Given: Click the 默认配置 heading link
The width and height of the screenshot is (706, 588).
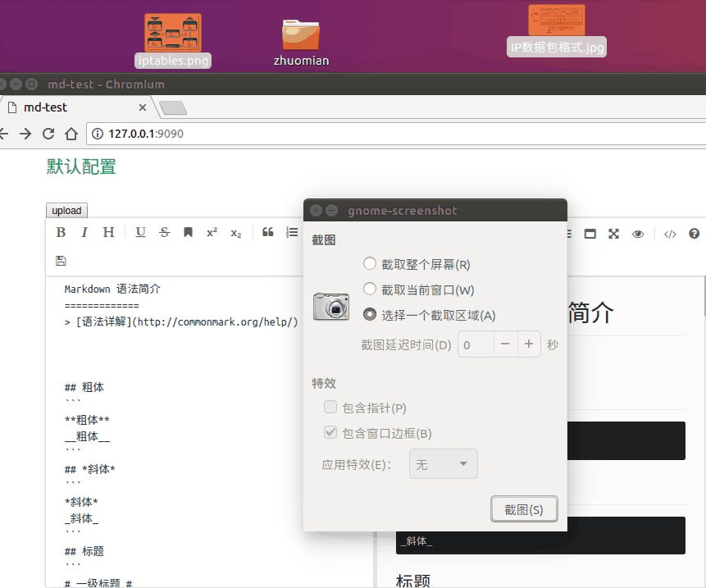Looking at the screenshot, I should pos(81,166).
